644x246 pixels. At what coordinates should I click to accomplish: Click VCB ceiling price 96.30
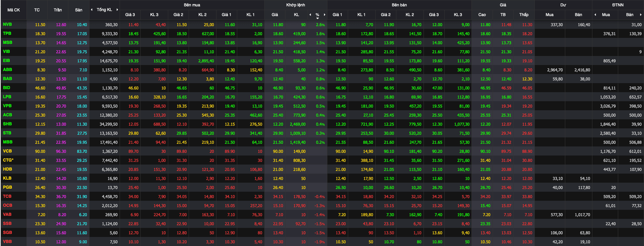click(61, 151)
